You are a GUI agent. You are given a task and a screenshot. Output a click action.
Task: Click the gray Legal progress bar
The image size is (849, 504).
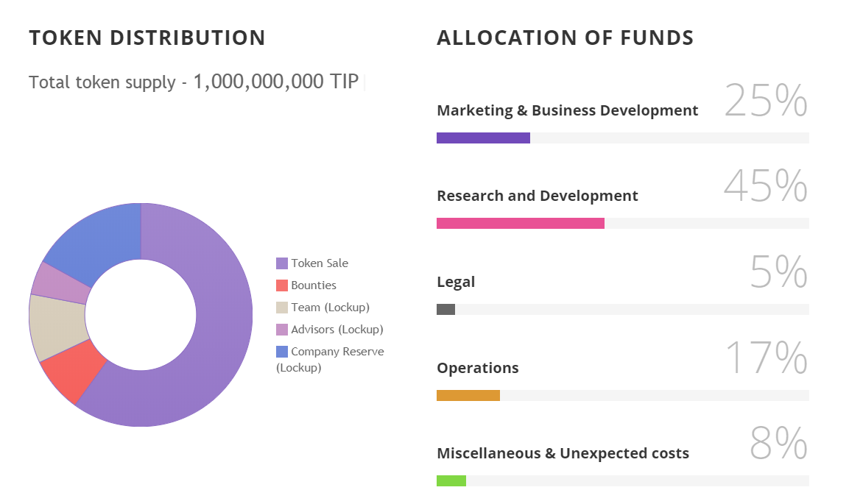click(445, 309)
